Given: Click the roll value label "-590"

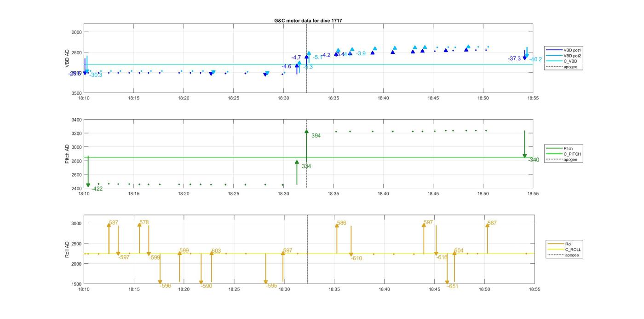Looking at the screenshot, I should [207, 286].
